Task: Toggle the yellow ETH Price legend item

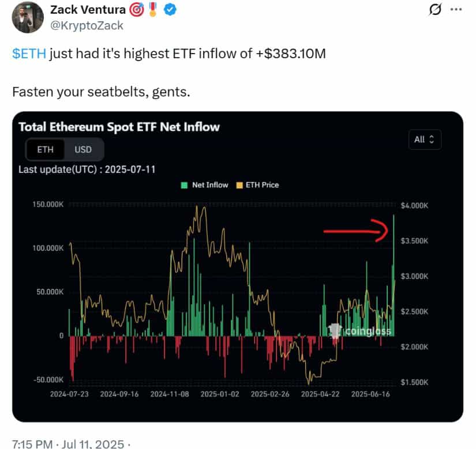Action: pos(257,185)
